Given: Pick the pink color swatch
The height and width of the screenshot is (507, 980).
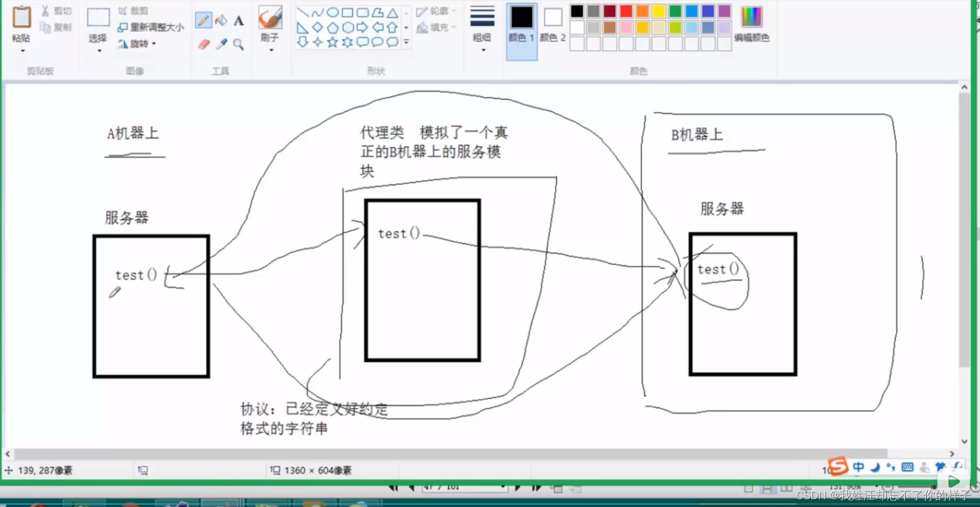Looking at the screenshot, I should click(626, 28).
